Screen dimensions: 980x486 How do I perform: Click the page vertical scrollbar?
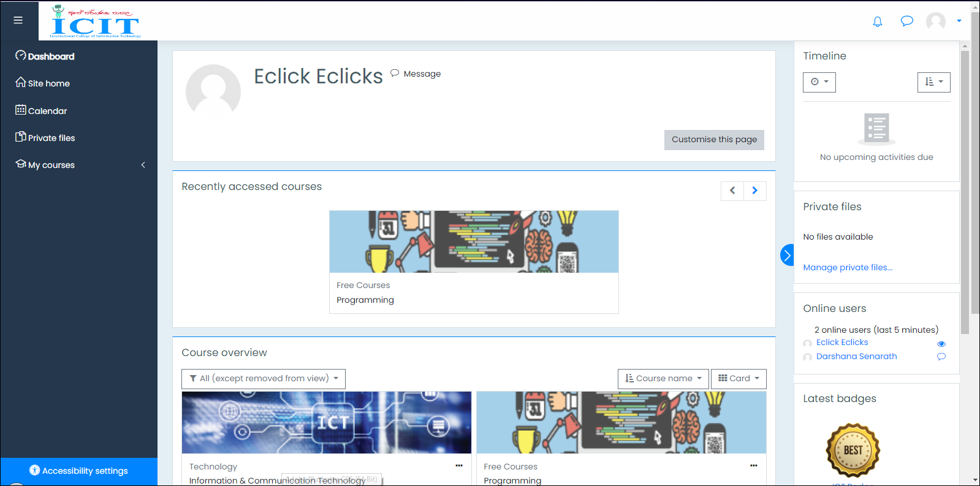965,184
